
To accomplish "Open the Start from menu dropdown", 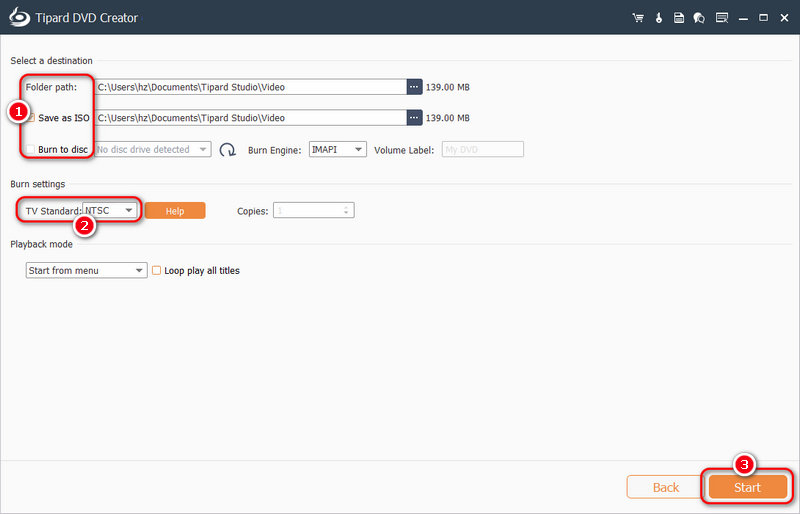I will click(86, 271).
